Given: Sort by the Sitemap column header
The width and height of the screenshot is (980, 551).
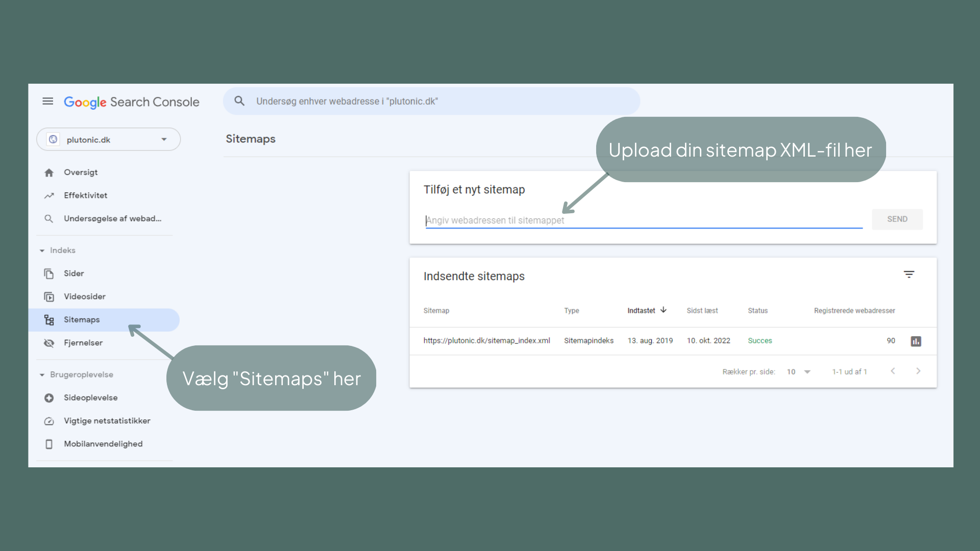Looking at the screenshot, I should 436,311.
